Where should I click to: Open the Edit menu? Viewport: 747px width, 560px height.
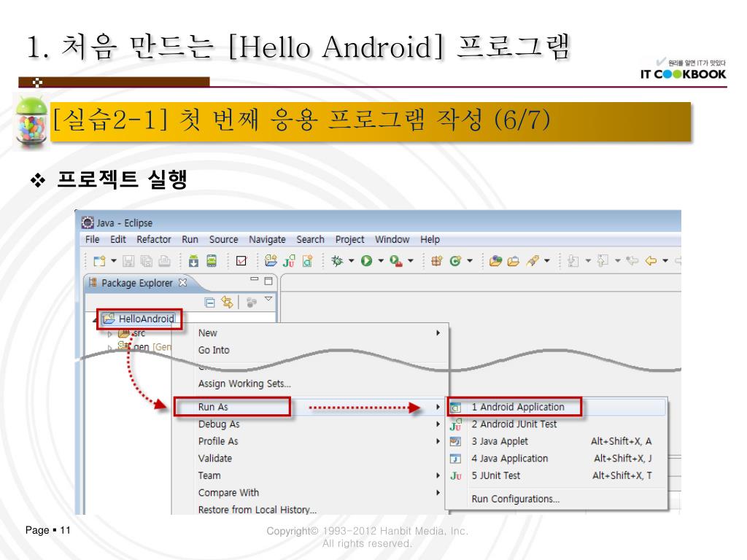pyautogui.click(x=117, y=239)
